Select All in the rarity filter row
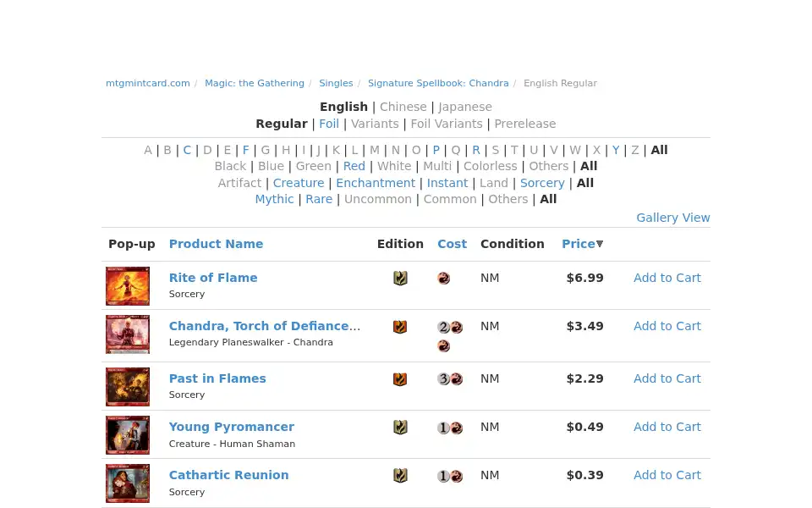 (548, 199)
